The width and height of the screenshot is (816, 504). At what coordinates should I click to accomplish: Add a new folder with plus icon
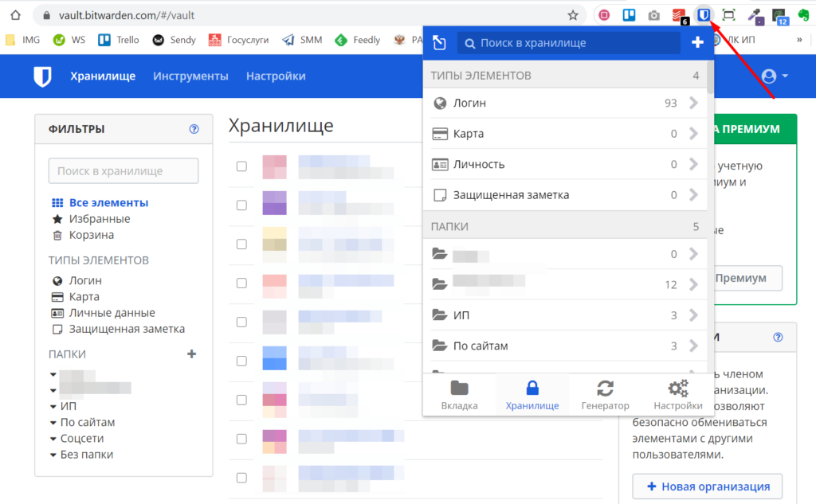191,354
